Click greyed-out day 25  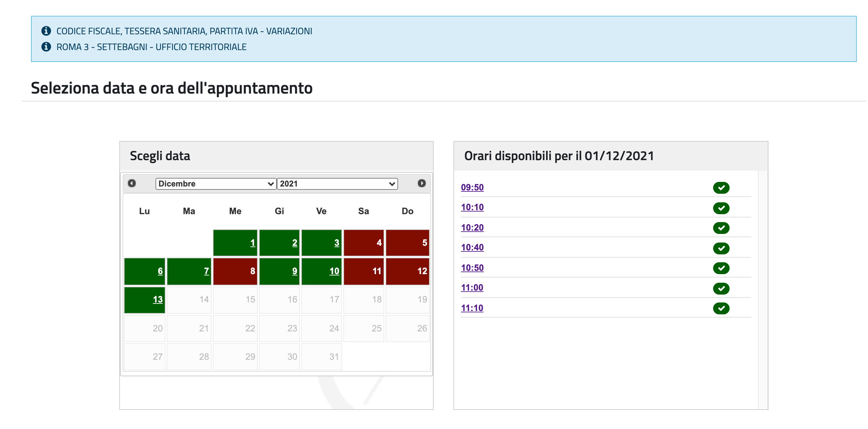coord(363,329)
